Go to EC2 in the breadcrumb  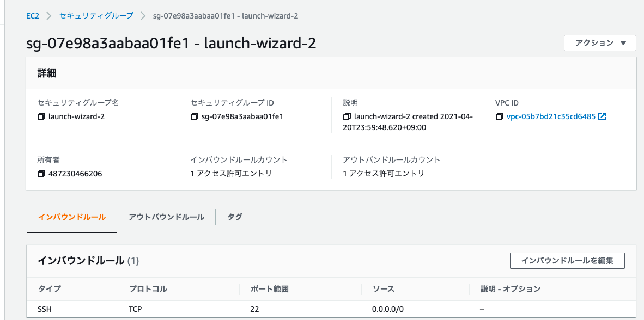[x=32, y=16]
